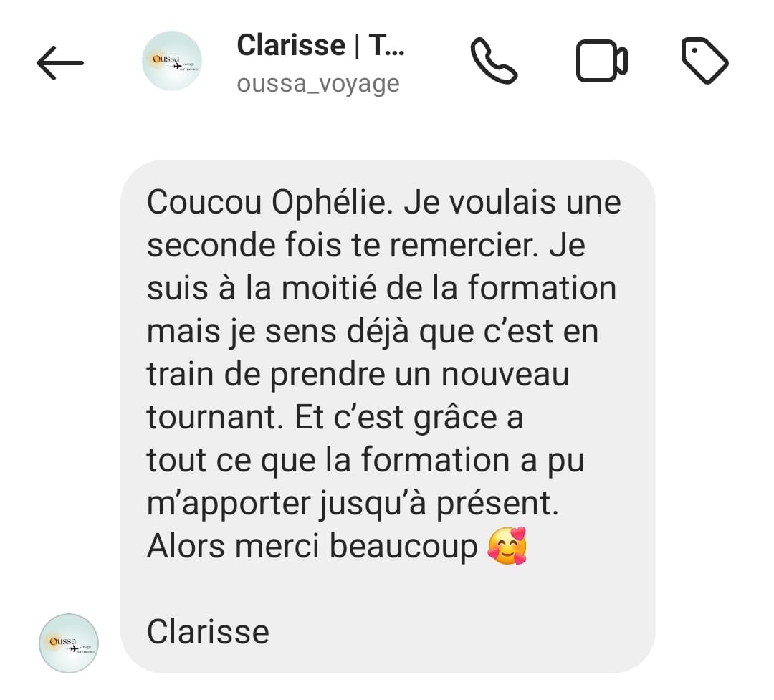774x700 pixels.
Task: Start a video call with the camera icon
Action: (x=602, y=61)
